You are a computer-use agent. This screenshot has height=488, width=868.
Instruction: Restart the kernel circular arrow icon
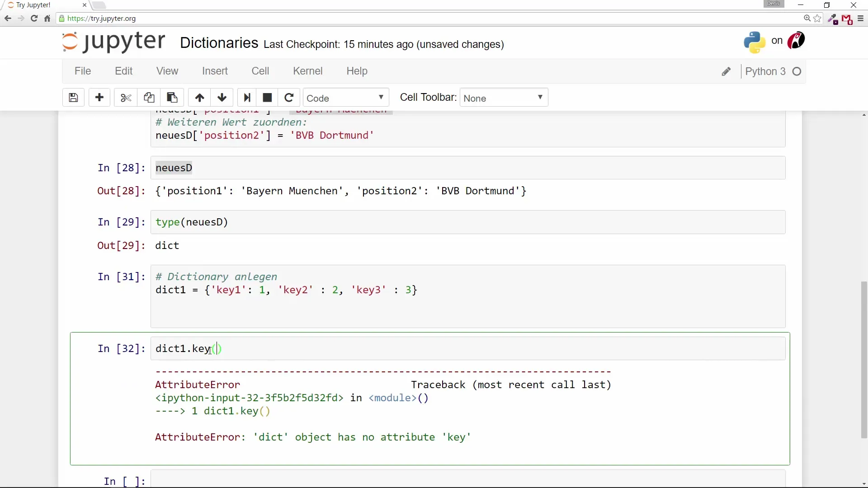tap(289, 98)
